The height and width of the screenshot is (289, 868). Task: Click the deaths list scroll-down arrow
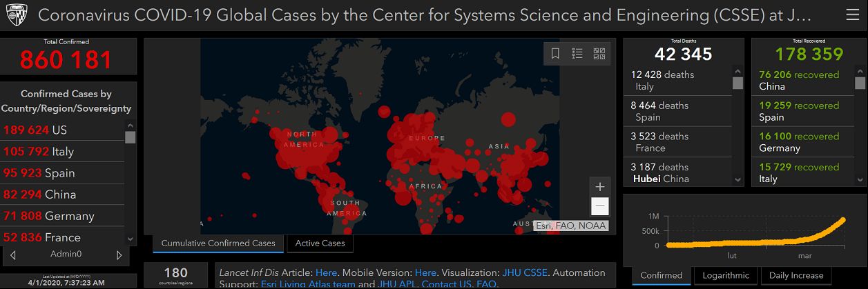[737, 179]
